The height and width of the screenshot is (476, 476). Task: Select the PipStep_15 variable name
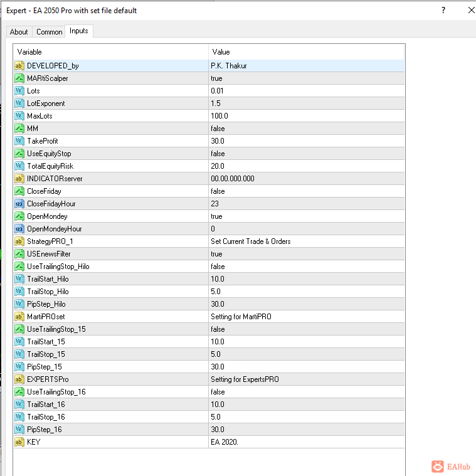[x=45, y=367]
